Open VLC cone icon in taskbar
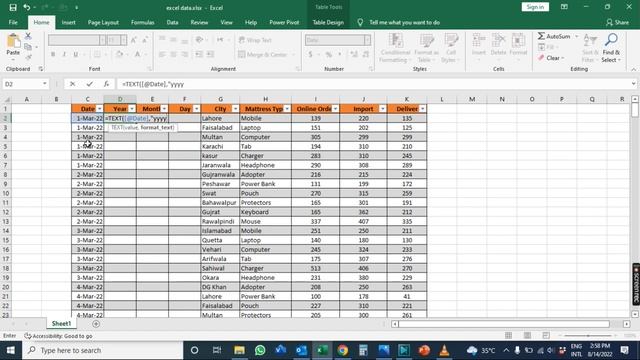The height and width of the screenshot is (360, 640). (444, 350)
